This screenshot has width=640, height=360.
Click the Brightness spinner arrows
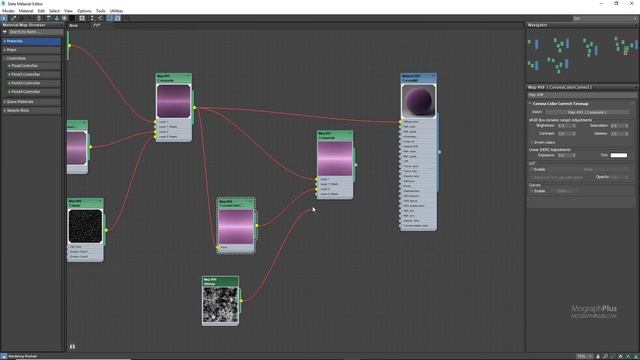[574, 126]
